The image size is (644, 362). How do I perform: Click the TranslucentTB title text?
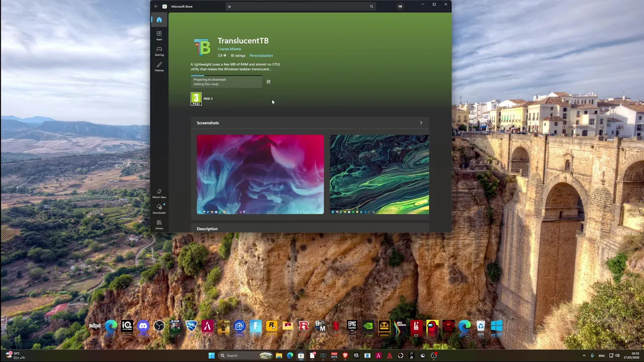(x=243, y=41)
